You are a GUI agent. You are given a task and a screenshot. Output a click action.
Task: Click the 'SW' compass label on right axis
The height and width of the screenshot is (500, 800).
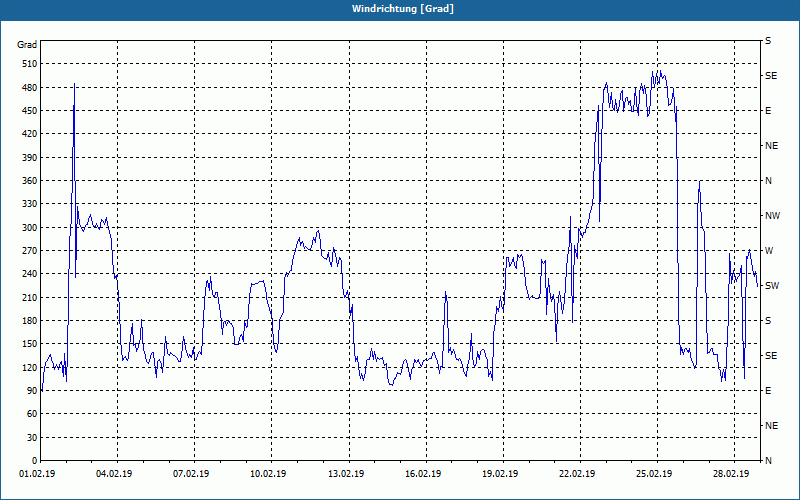(772, 286)
